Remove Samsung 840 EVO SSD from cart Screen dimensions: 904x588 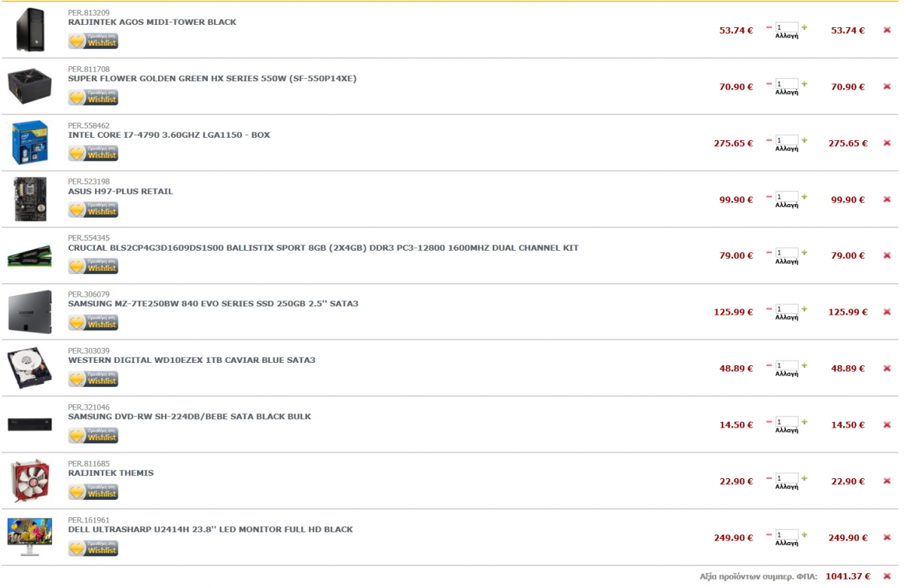pos(887,312)
